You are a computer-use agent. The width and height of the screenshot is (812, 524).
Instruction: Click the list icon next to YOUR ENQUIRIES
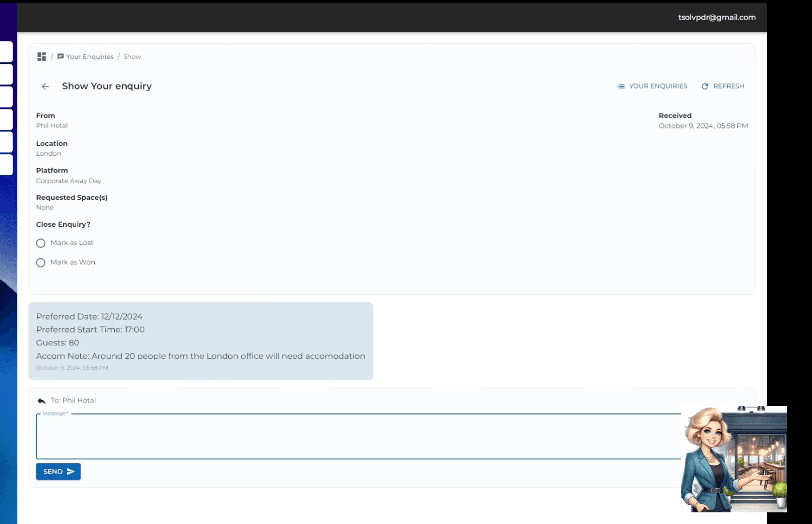point(621,86)
